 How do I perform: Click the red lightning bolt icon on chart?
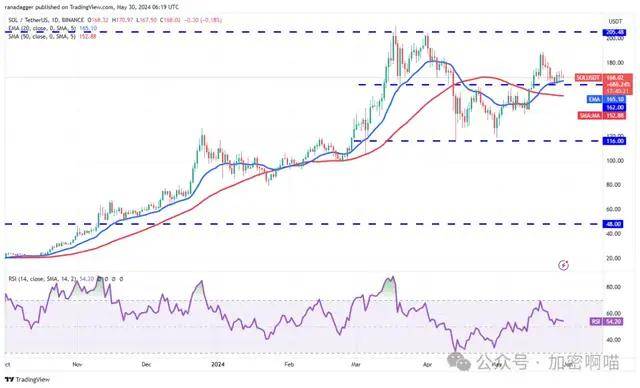click(x=564, y=266)
